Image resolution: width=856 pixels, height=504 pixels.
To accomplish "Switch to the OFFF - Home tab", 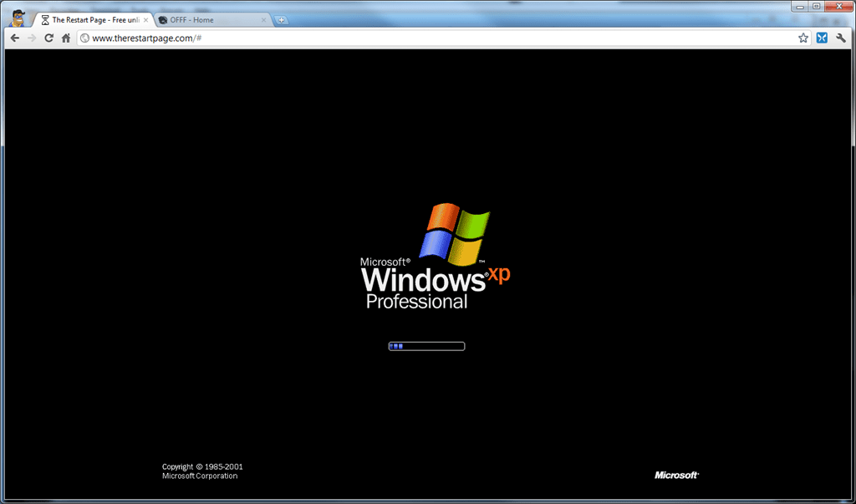I will [x=205, y=18].
